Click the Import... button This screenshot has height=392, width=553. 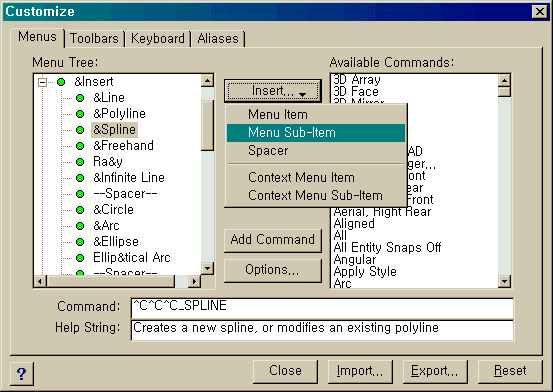click(x=360, y=371)
